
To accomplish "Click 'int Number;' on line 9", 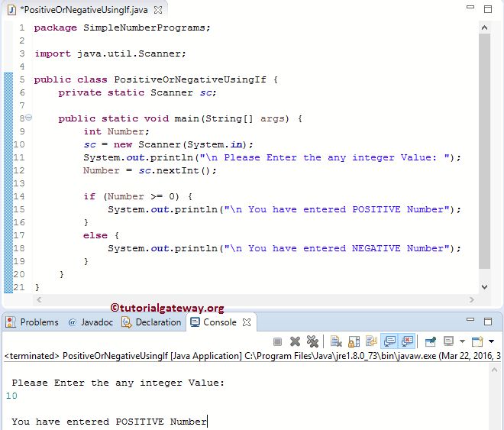I will click(116, 131).
